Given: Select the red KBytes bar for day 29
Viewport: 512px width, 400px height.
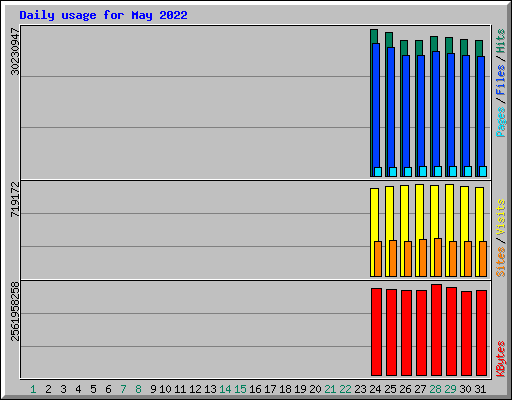Looking at the screenshot, I should [x=451, y=331].
